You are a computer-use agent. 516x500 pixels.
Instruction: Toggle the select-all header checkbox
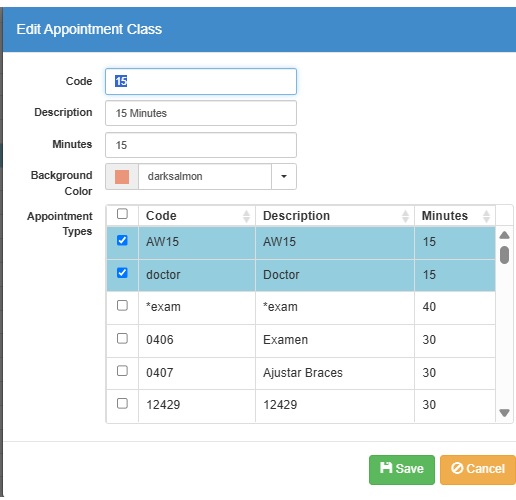click(122, 214)
